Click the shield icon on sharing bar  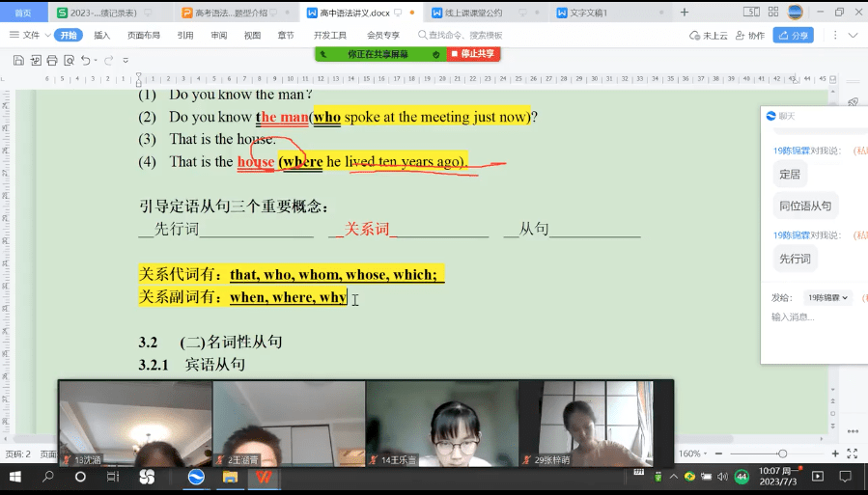pos(436,54)
